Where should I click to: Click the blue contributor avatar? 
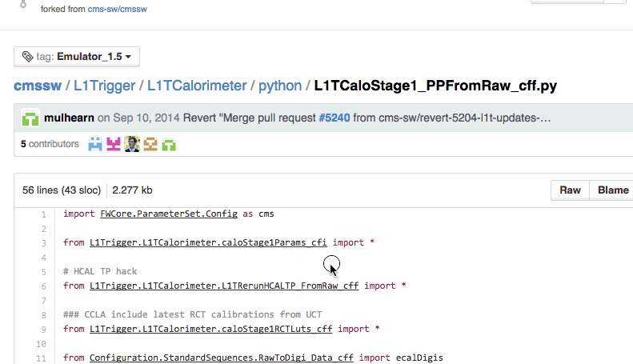pos(96,145)
